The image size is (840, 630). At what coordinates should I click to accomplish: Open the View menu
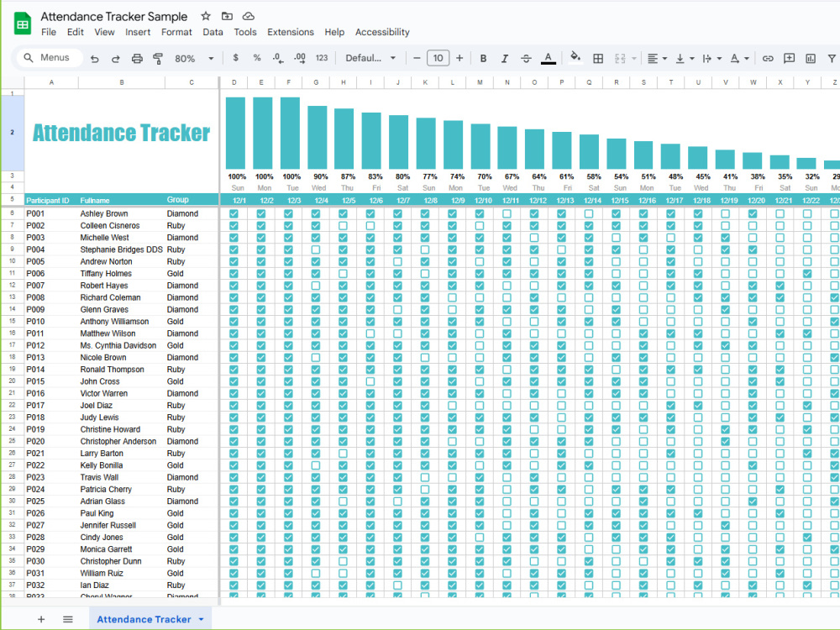tap(104, 32)
